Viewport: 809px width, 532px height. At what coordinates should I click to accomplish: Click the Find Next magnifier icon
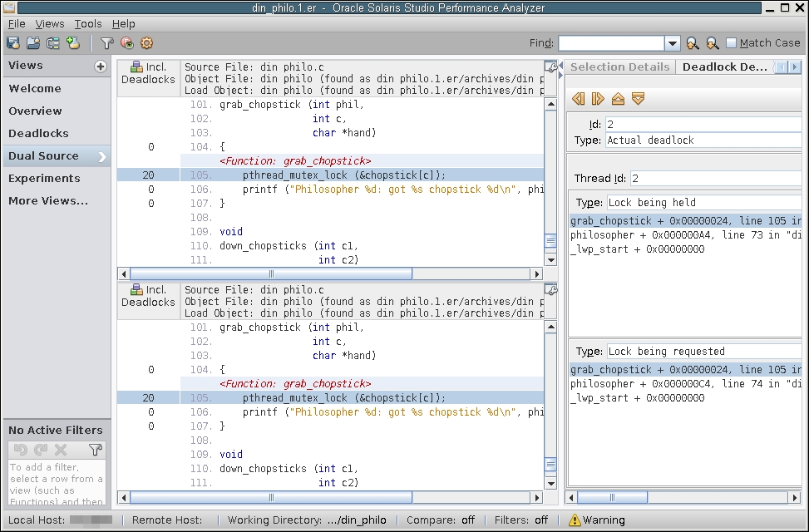click(712, 43)
